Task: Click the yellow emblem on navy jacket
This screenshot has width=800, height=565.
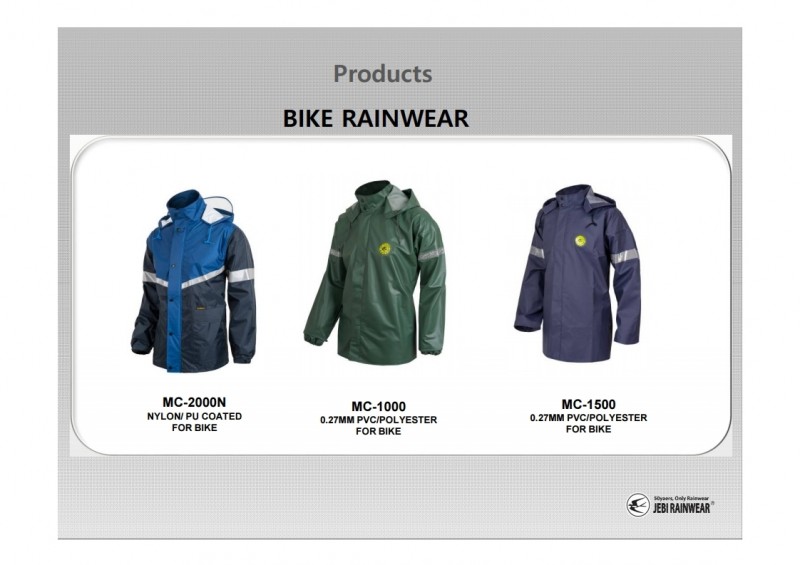Action: click(x=580, y=241)
